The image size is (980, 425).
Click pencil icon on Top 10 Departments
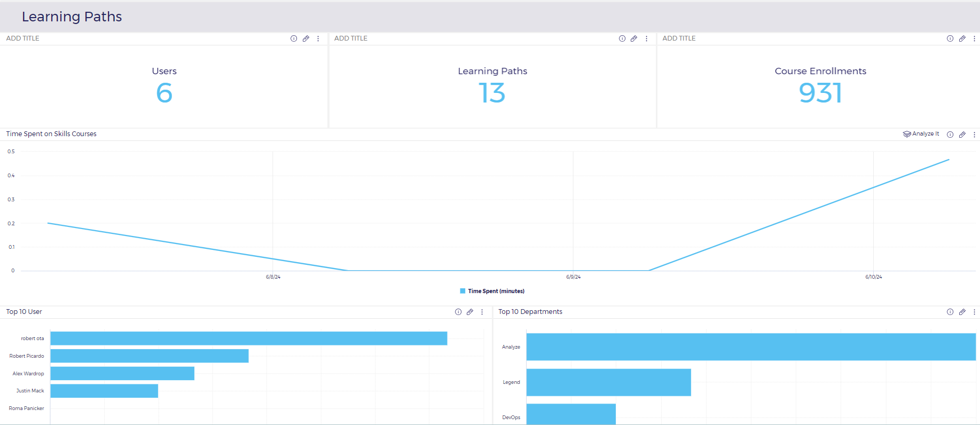pos(962,312)
